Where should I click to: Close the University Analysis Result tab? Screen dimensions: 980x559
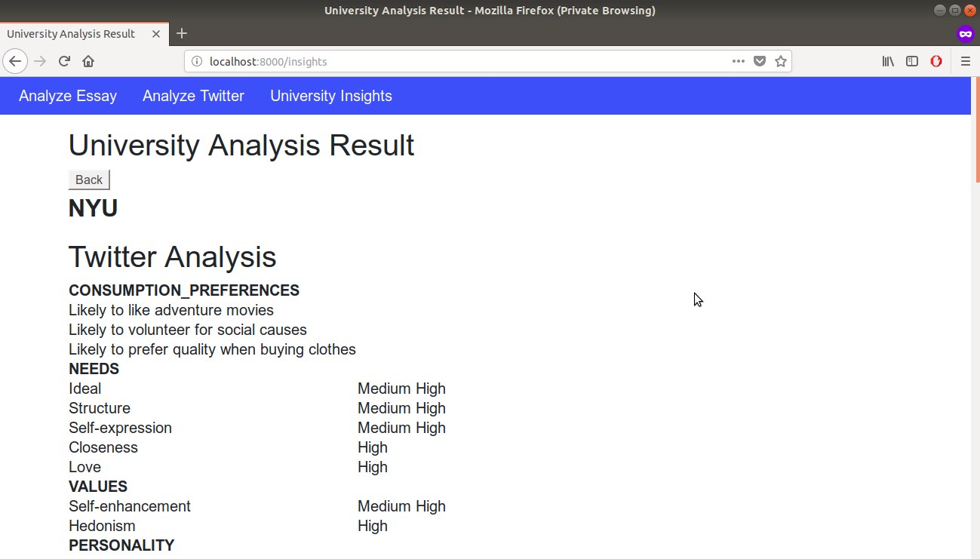(x=156, y=33)
